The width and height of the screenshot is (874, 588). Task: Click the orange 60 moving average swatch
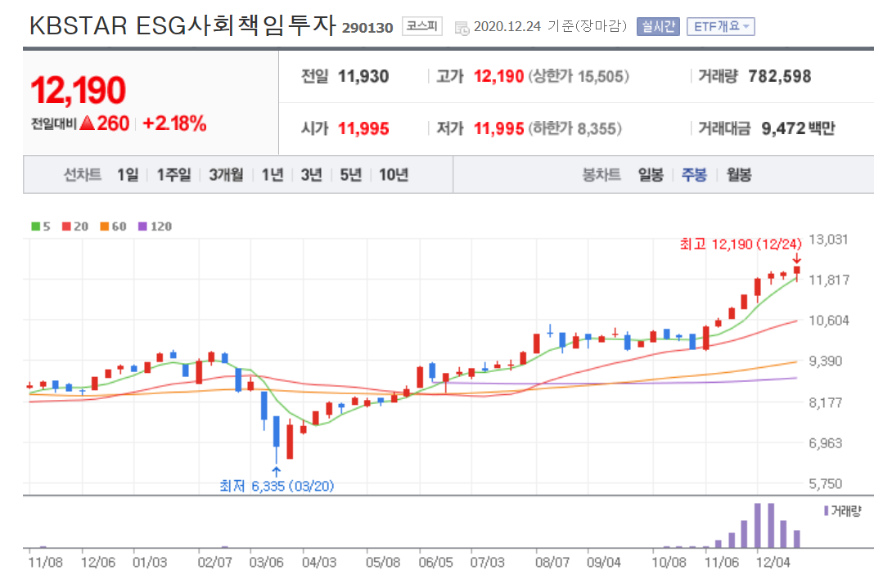click(104, 227)
